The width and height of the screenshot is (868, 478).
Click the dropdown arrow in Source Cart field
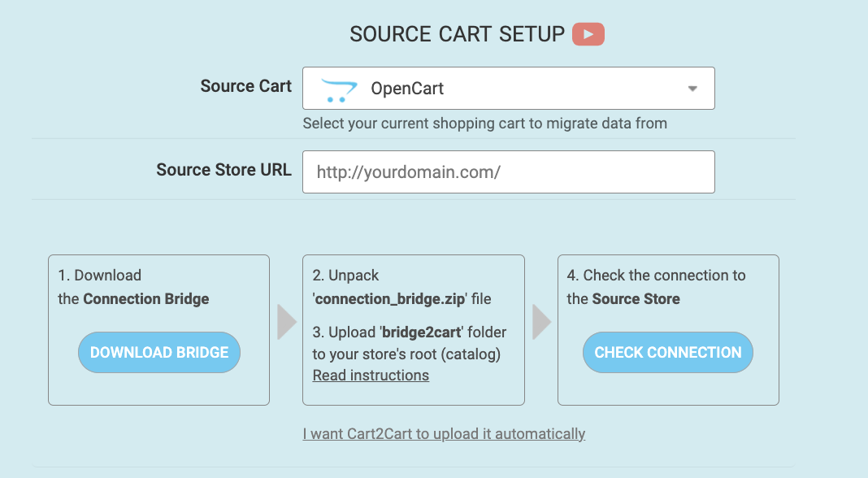click(x=692, y=89)
